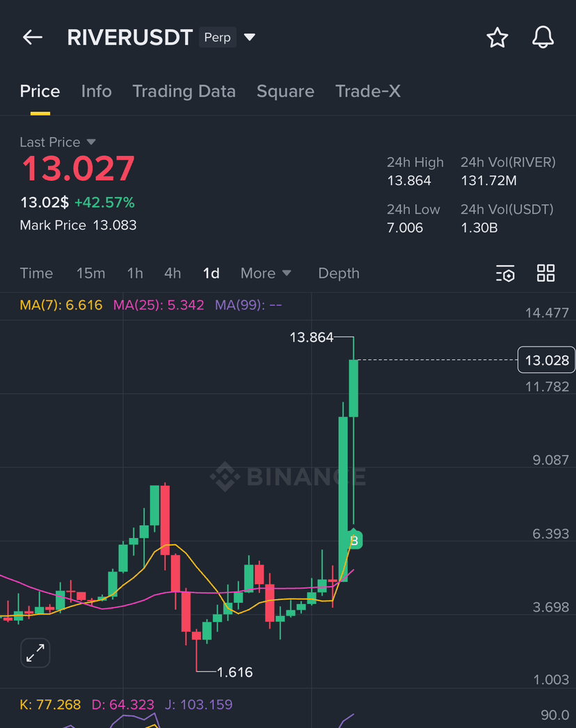
Task: Tap the 11.782 price axis label
Action: [547, 386]
